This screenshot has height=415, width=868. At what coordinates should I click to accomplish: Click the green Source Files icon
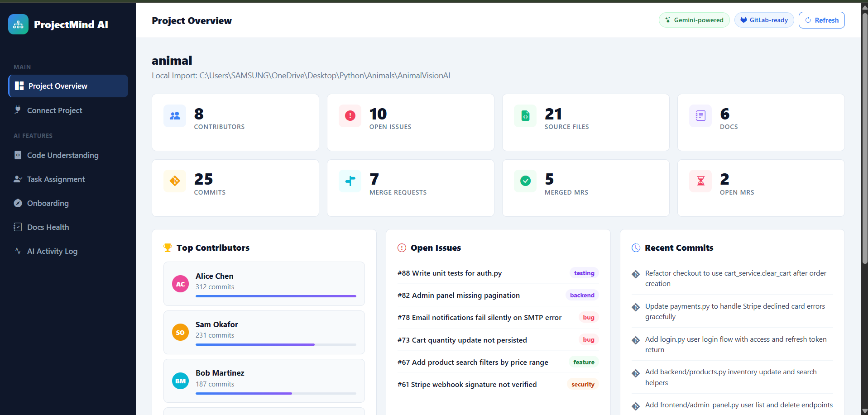[x=525, y=116]
